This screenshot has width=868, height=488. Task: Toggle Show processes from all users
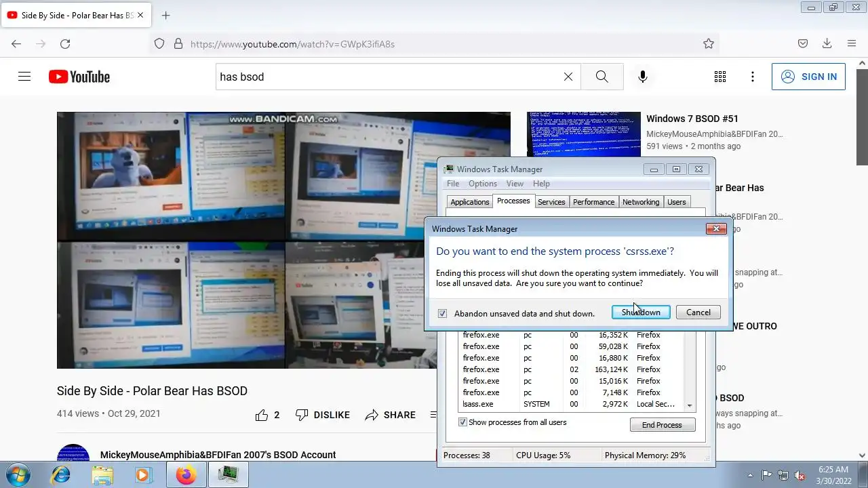pos(462,422)
